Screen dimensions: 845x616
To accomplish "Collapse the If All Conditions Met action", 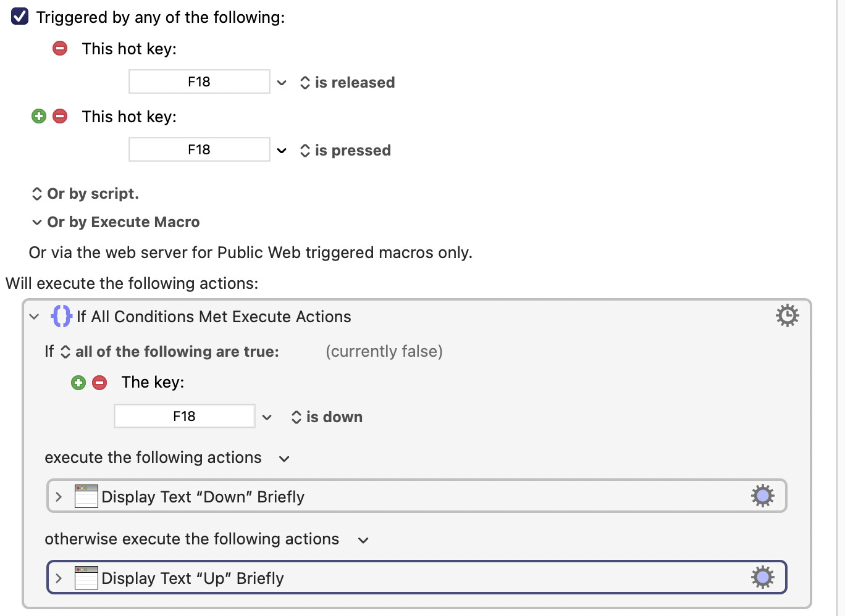I will pos(34,317).
